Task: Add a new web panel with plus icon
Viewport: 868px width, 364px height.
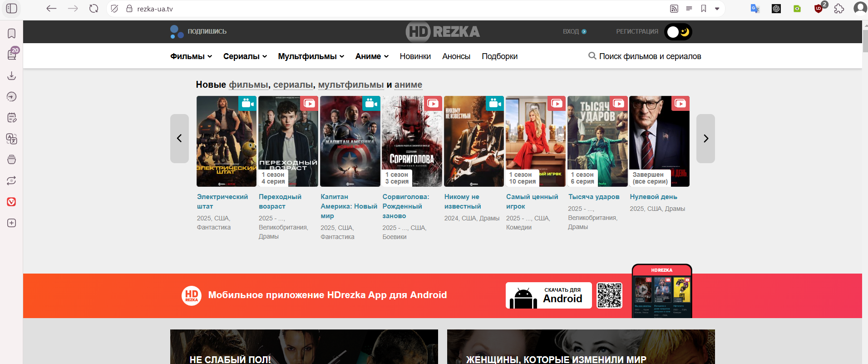Action: click(12, 223)
